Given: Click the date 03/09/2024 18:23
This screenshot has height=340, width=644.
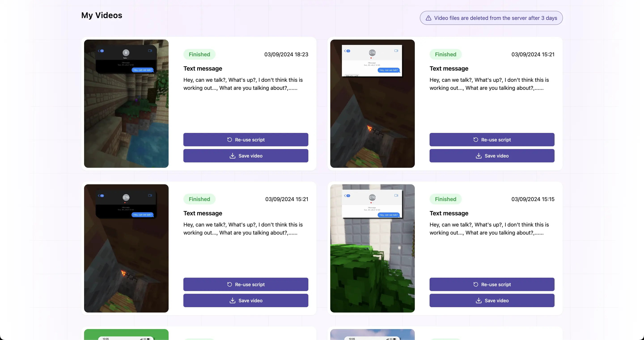Looking at the screenshot, I should tap(286, 54).
